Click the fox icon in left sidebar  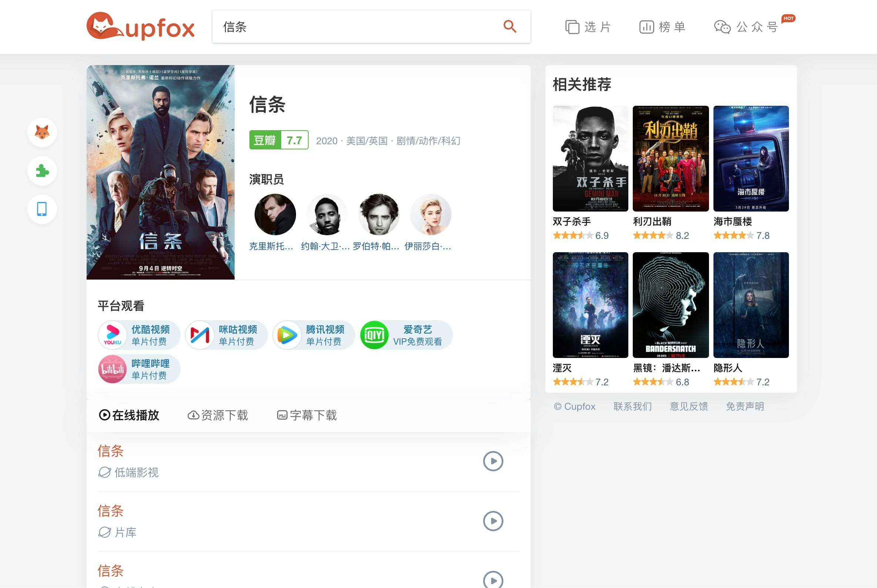tap(42, 132)
